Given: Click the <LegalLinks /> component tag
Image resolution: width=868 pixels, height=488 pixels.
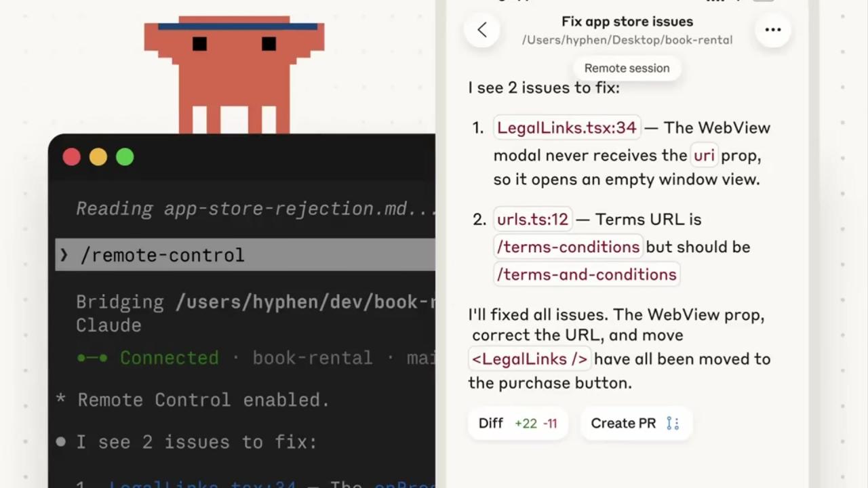Looking at the screenshot, I should (529, 359).
